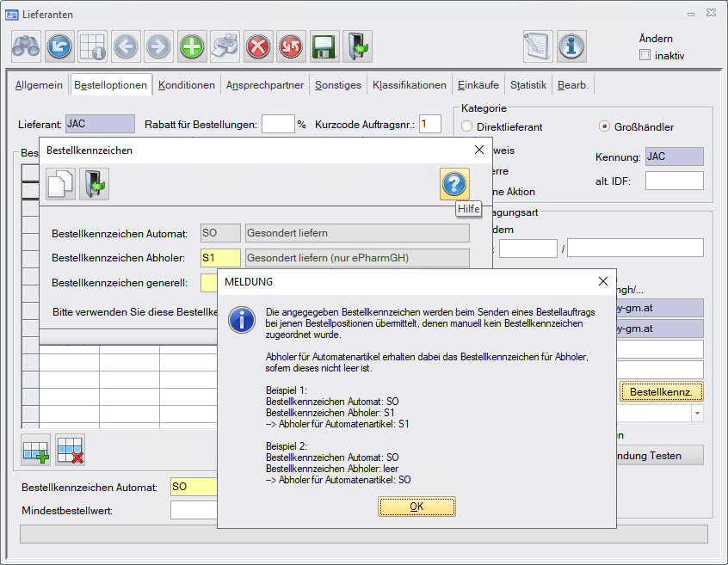Toggle the inaktiv checkbox
Viewport: 728px width, 565px height.
tap(645, 56)
